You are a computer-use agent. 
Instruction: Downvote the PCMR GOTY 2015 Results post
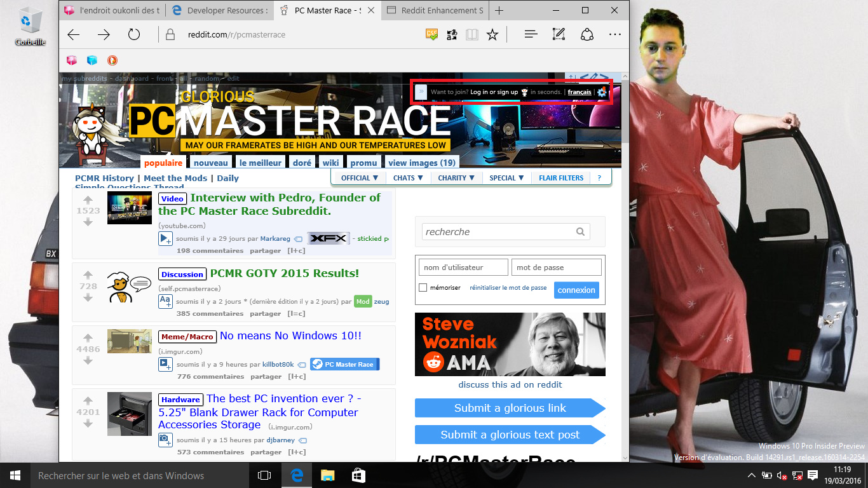point(88,297)
